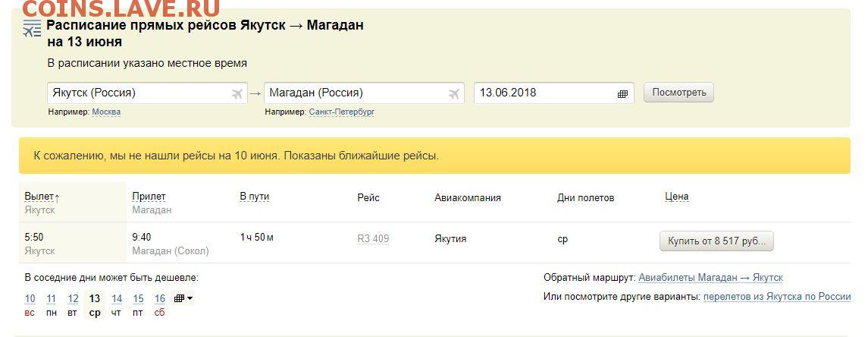The height and width of the screenshot is (337, 868).
Task: Sort by В пути column header
Action: click(x=255, y=197)
